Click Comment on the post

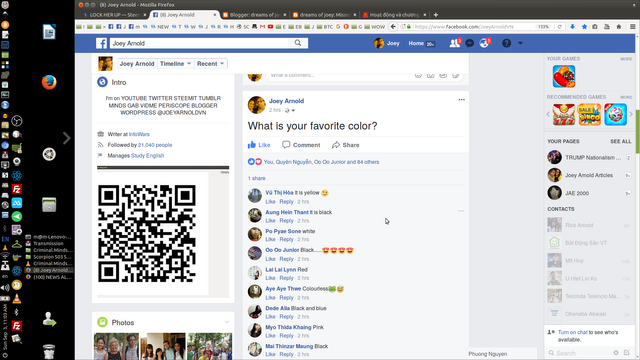301,145
